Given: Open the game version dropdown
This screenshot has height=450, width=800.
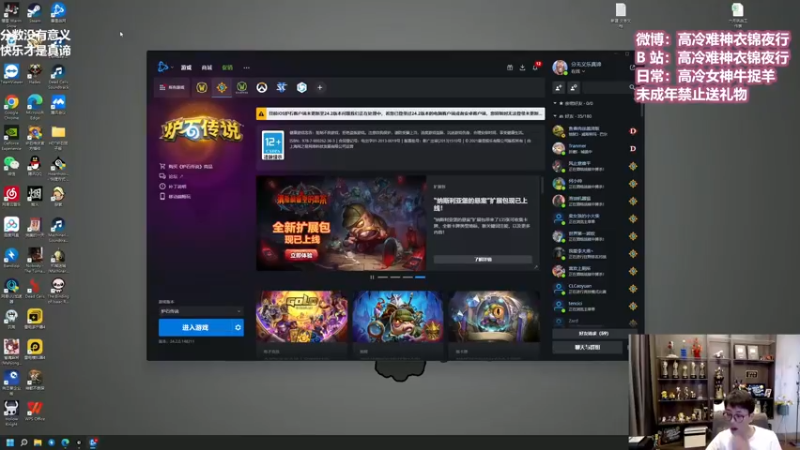Looking at the screenshot, I should pyautogui.click(x=201, y=311).
